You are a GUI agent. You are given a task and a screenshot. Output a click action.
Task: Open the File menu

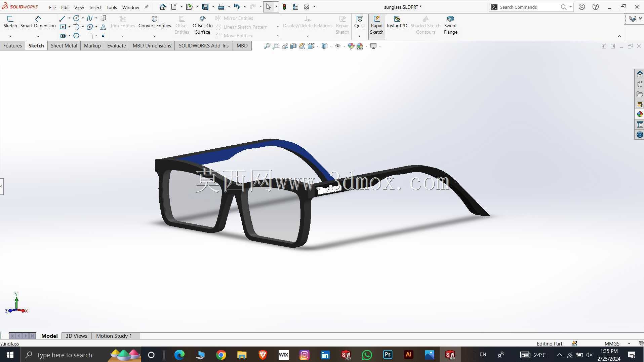[52, 7]
